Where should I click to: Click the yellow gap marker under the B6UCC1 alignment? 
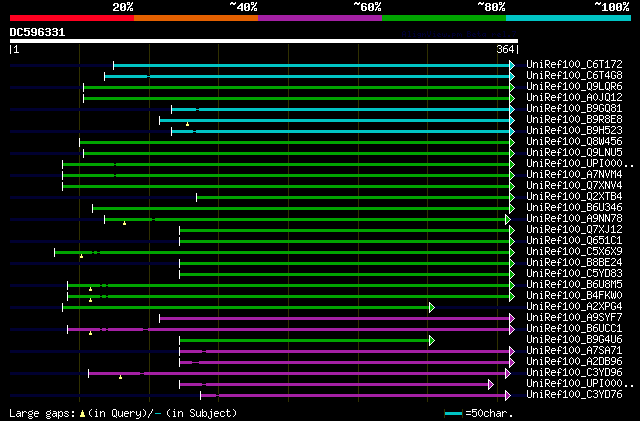pyautogui.click(x=90, y=333)
